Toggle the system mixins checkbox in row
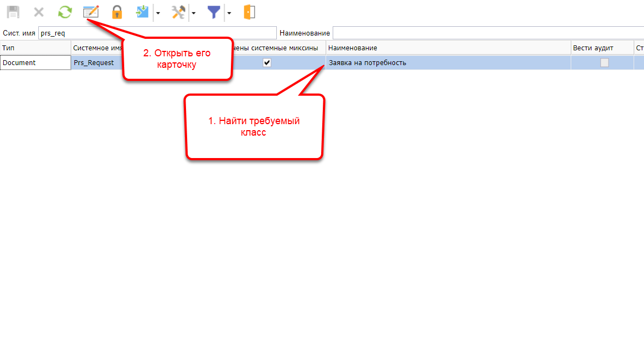644x350 pixels. coord(267,63)
